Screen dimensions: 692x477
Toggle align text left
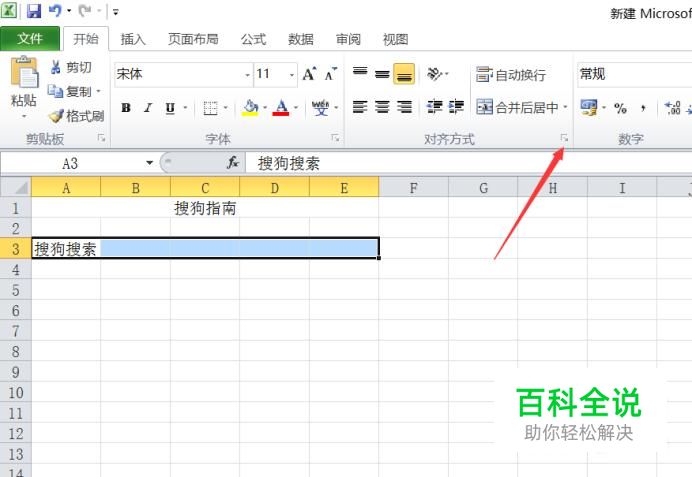click(x=360, y=107)
